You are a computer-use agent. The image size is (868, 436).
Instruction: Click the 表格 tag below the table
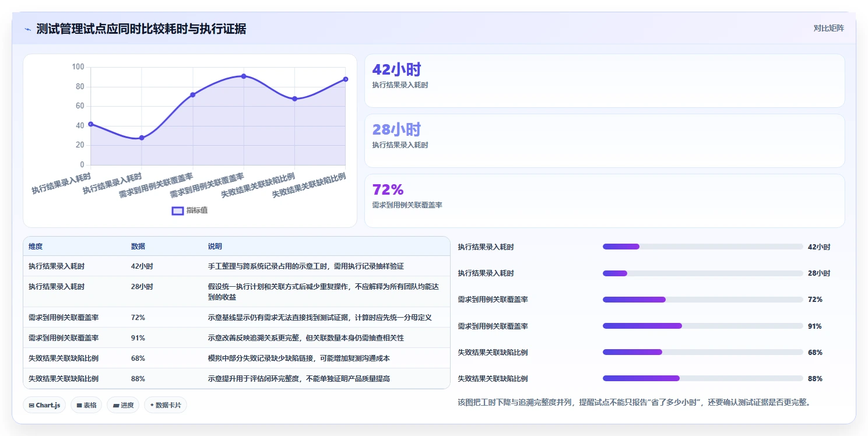86,405
